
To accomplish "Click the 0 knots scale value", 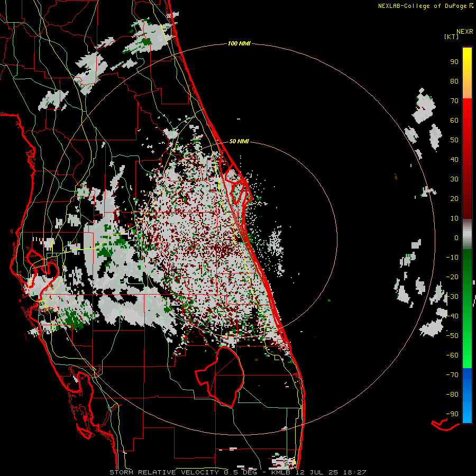I will pos(456,237).
